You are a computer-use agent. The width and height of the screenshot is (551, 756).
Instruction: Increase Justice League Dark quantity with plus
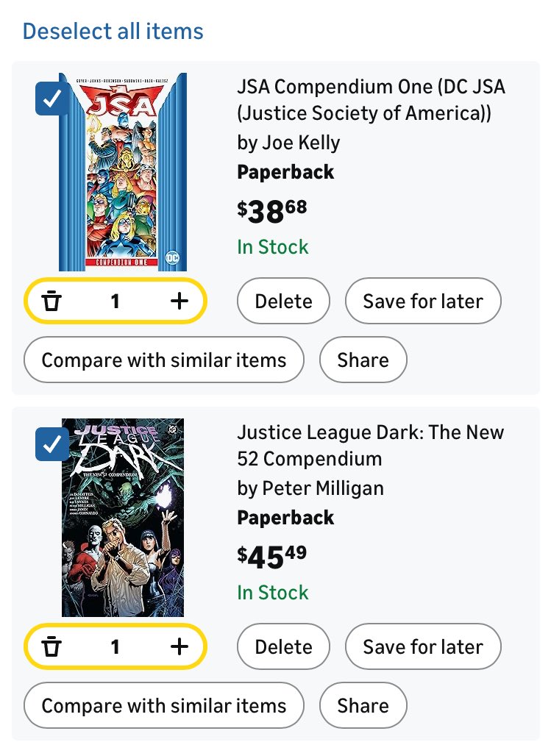179,647
